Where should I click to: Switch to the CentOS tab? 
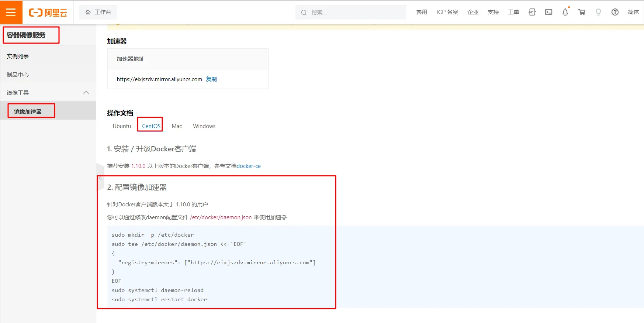point(151,126)
